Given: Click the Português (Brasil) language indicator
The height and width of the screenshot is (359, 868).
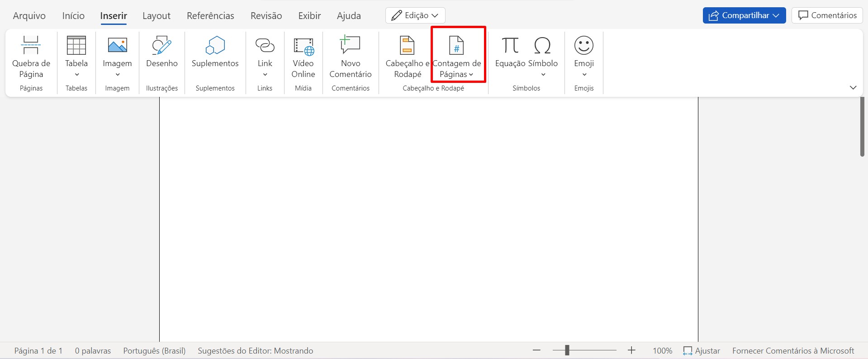Looking at the screenshot, I should 154,351.
